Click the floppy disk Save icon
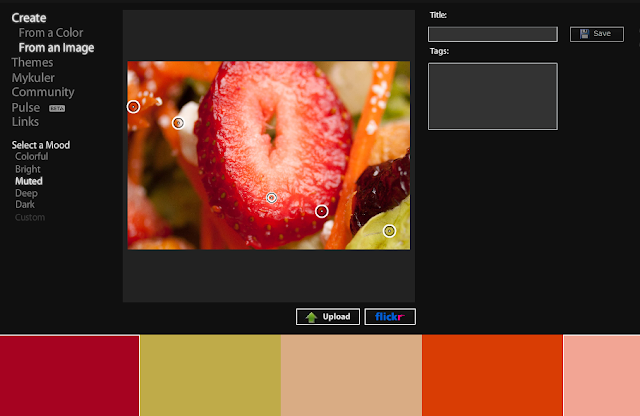This screenshot has width=640, height=416. [x=584, y=34]
